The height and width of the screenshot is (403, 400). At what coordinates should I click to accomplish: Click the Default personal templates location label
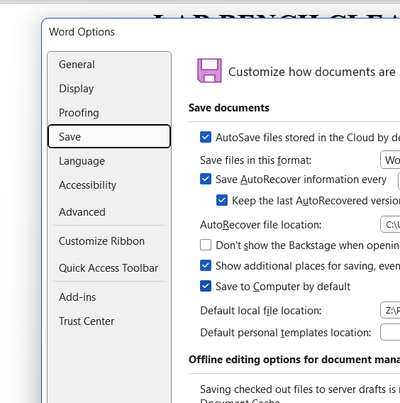(x=286, y=333)
